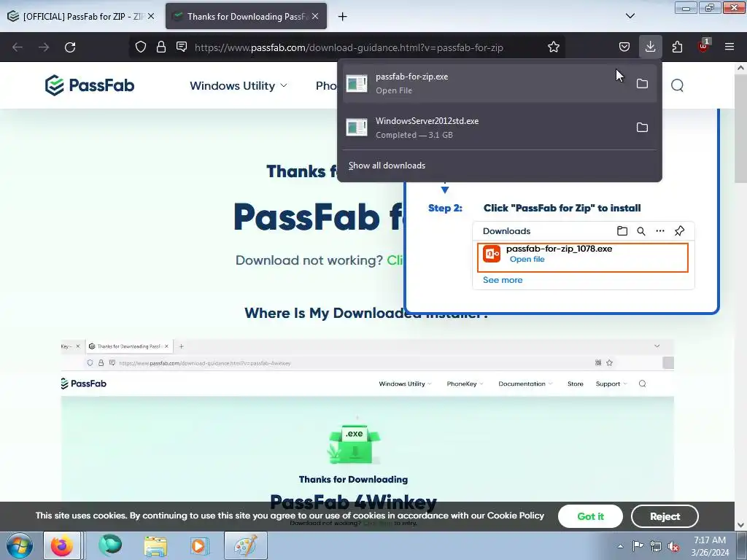
Task: Click the 4Winkey guidance screenshot image
Action: coord(368,421)
